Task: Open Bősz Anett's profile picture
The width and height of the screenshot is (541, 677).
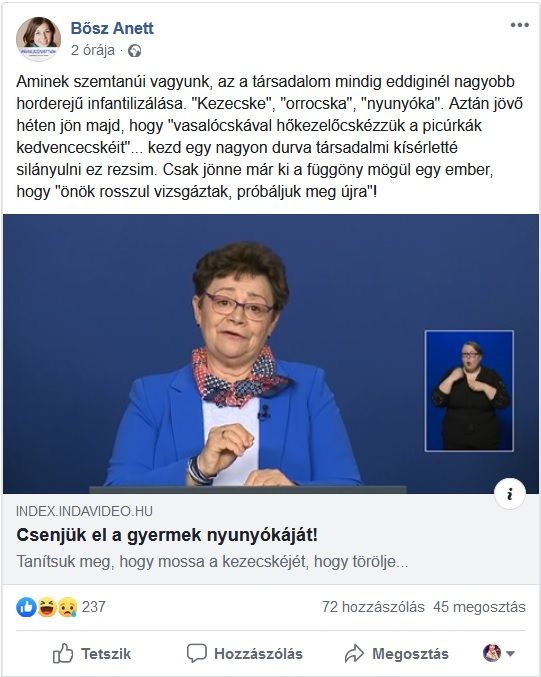Action: [38, 39]
